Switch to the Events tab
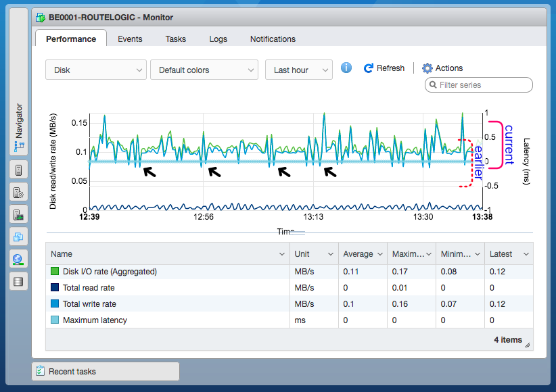 coord(130,39)
